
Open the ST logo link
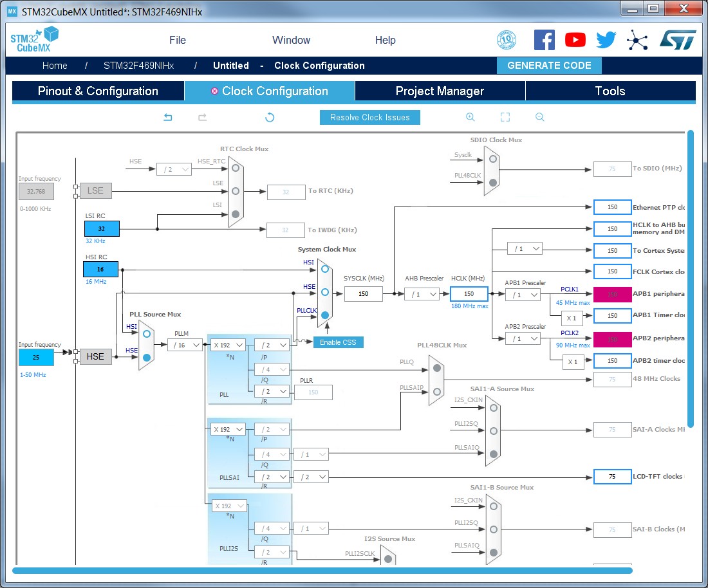point(678,40)
